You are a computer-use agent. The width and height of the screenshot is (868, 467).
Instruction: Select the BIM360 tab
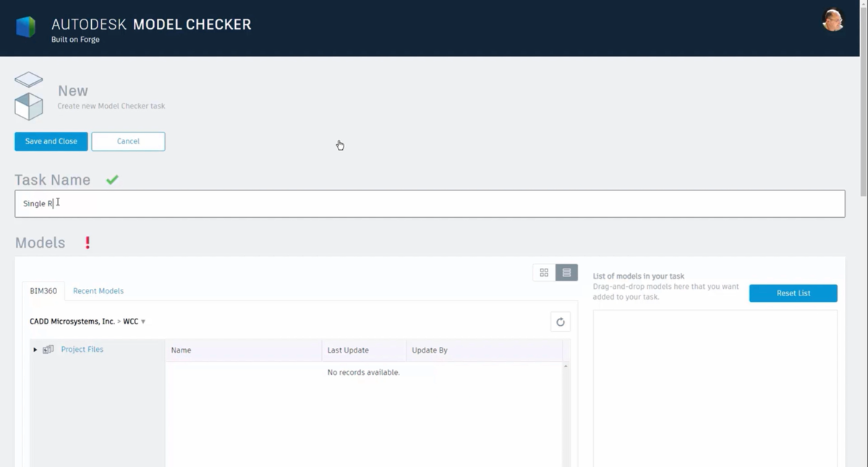click(x=43, y=291)
